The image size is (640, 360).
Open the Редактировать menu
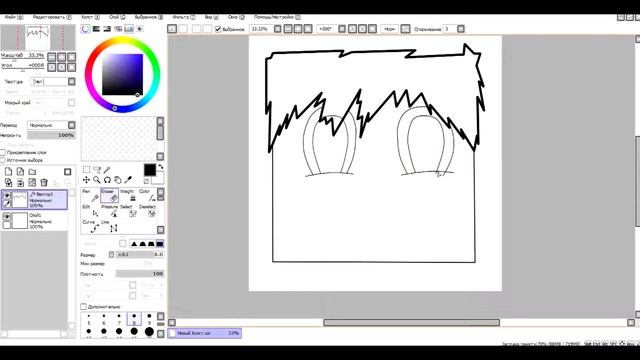click(x=52, y=17)
